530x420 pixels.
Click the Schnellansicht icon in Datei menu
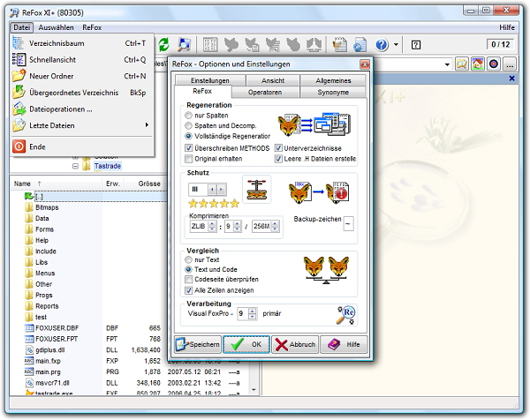(19, 60)
